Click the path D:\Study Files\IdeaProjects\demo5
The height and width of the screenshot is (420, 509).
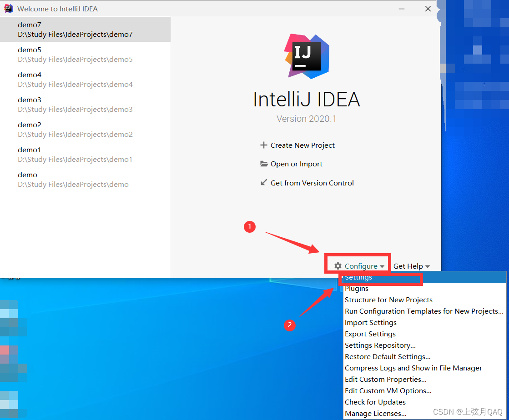pyautogui.click(x=75, y=60)
